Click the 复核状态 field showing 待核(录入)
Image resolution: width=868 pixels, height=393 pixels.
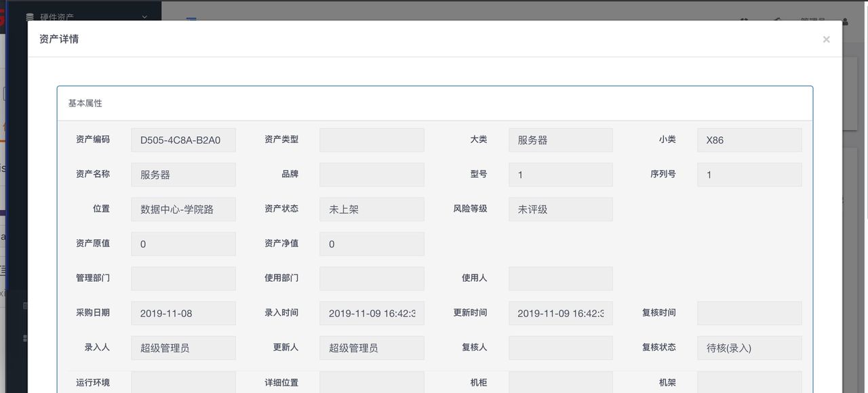click(x=749, y=347)
